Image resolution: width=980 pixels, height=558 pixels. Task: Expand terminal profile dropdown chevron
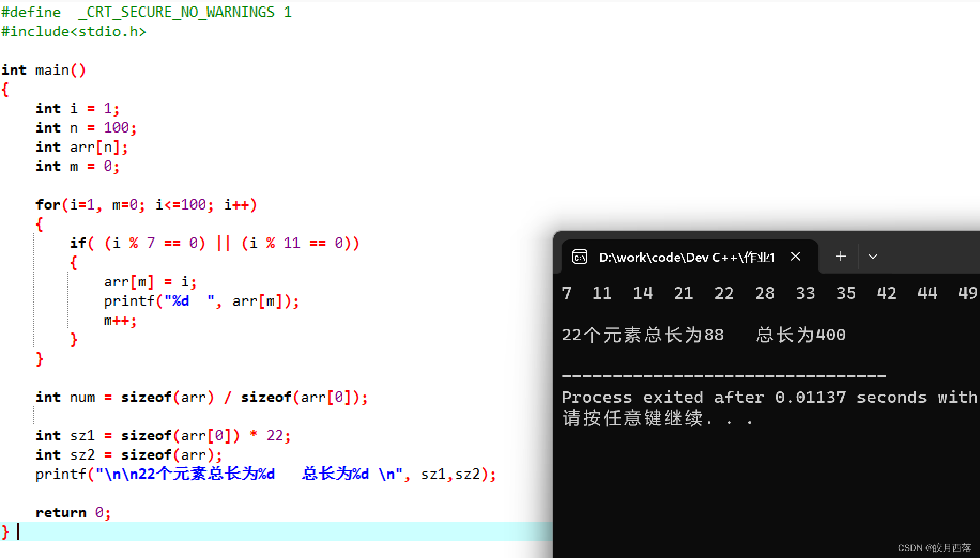pyautogui.click(x=872, y=257)
